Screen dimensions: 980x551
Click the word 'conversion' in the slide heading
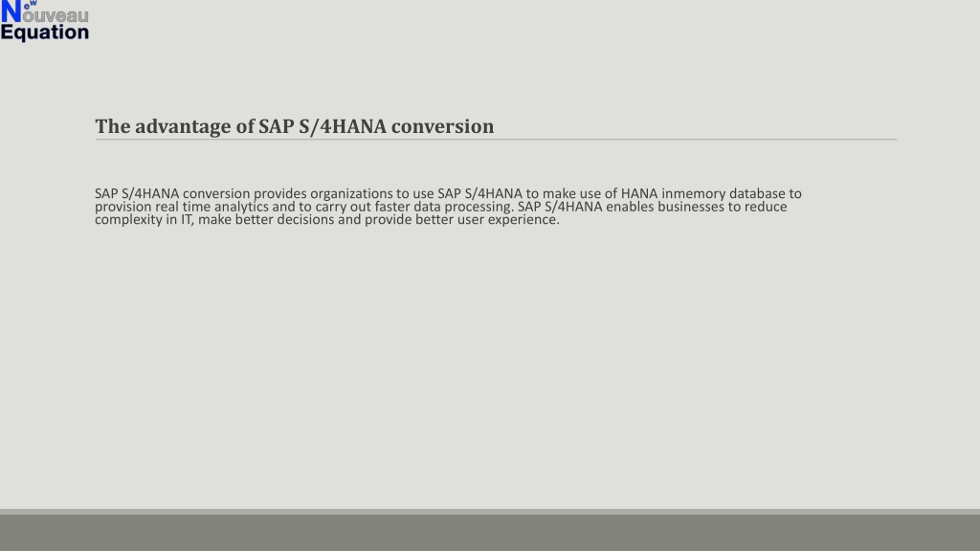pos(442,126)
